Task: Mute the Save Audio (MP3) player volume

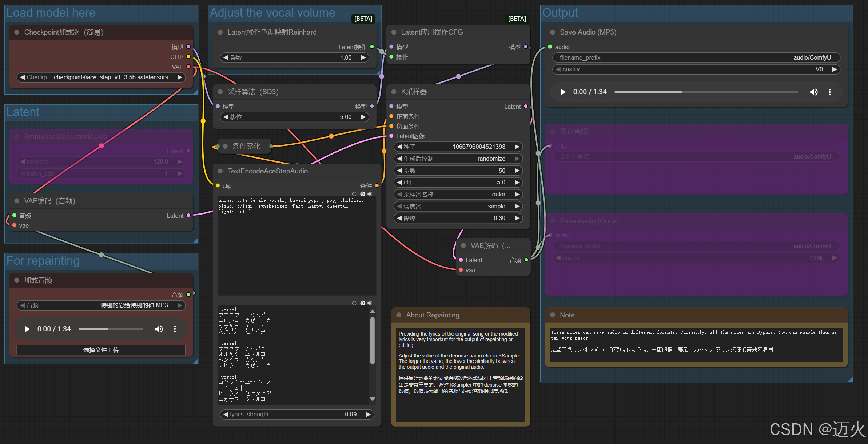Action: click(x=814, y=92)
